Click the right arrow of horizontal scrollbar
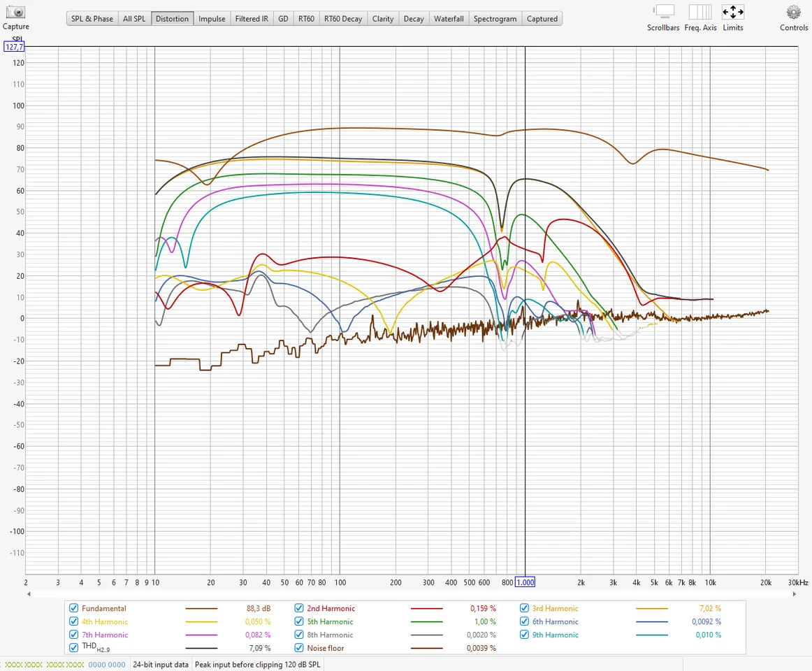The height and width of the screenshot is (671, 812). tap(795, 594)
